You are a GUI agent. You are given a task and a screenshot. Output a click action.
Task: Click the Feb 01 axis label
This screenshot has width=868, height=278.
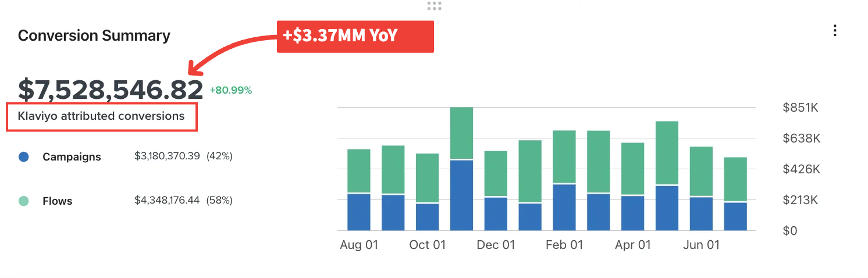pos(564,245)
